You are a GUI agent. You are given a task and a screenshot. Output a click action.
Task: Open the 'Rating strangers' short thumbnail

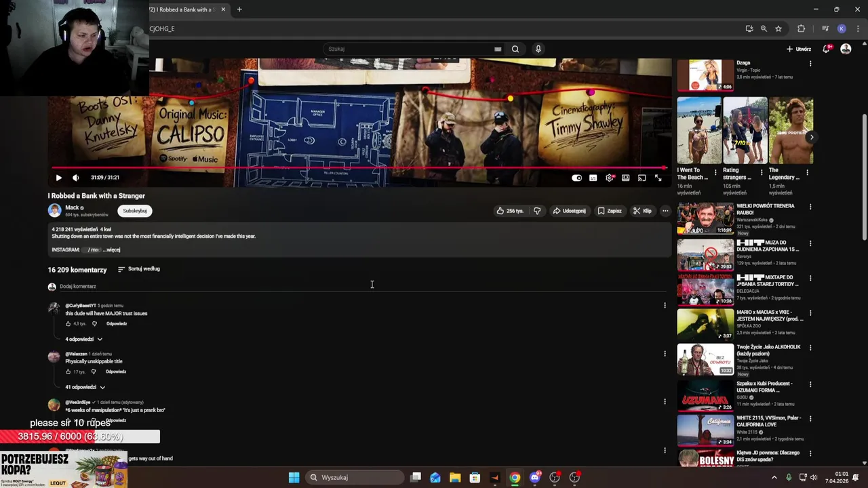[x=745, y=131]
